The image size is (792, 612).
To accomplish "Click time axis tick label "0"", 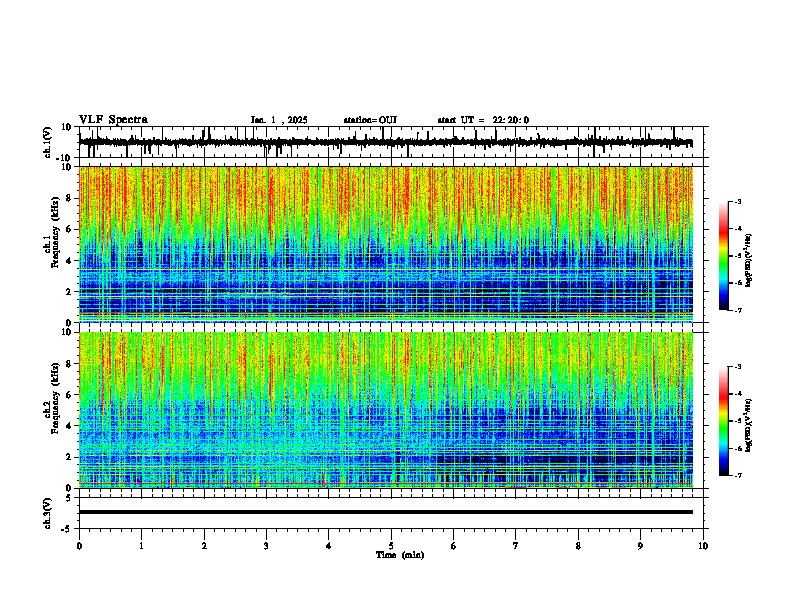I will click(79, 546).
